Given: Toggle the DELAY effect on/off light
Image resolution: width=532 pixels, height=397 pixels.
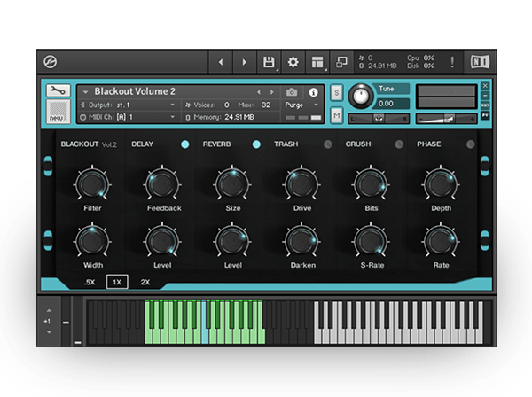Looking at the screenshot, I should point(185,144).
